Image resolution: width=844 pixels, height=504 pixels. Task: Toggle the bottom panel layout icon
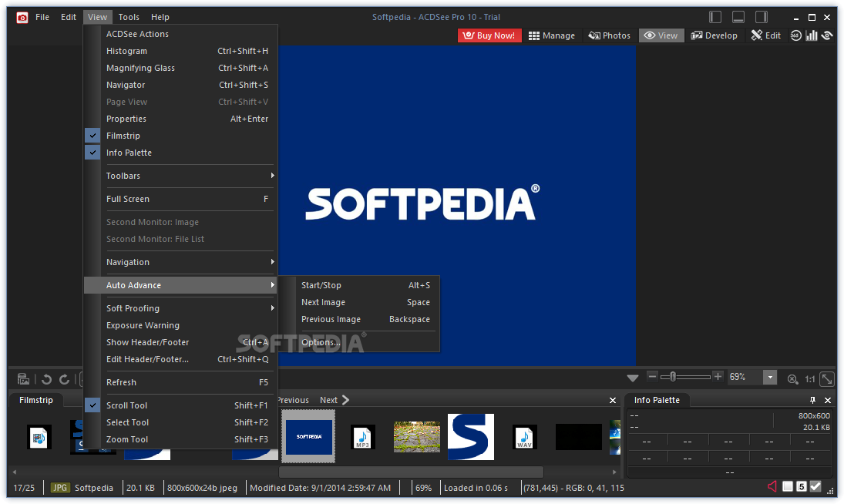[x=738, y=17]
